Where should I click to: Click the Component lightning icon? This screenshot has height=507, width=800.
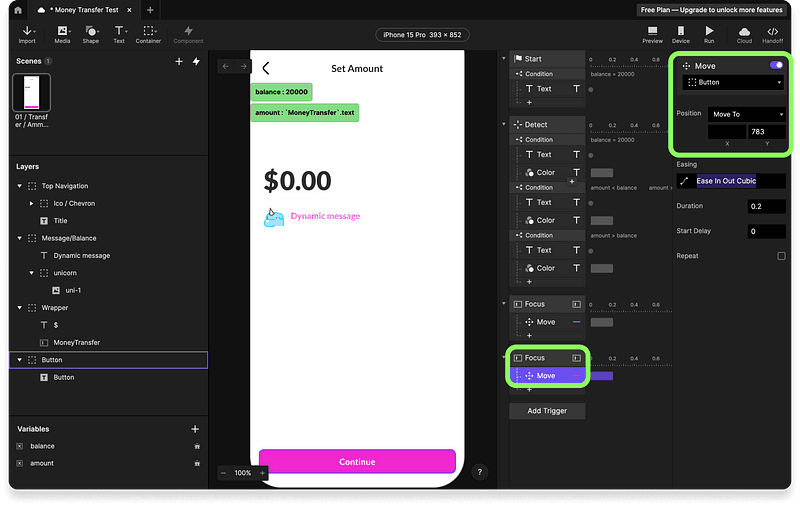tap(188, 31)
